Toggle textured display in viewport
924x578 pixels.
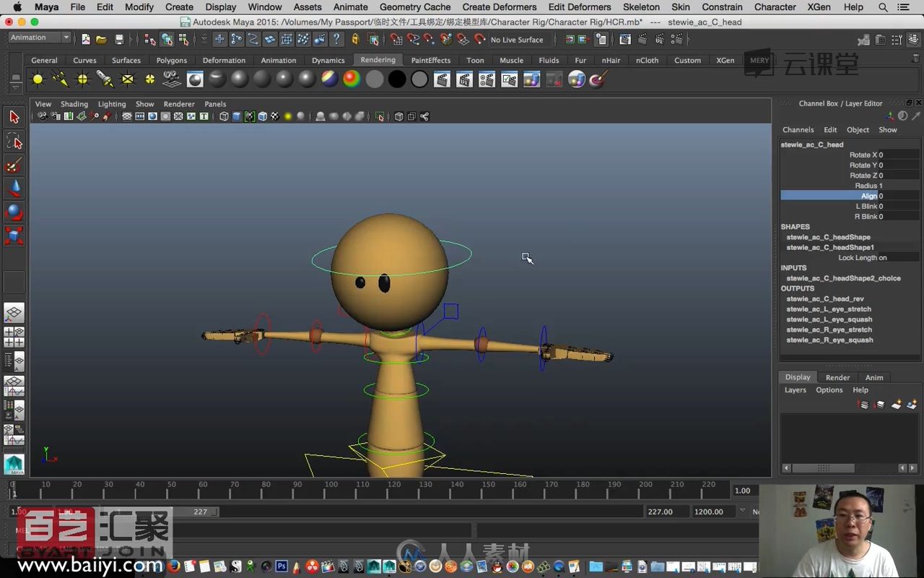(275, 116)
